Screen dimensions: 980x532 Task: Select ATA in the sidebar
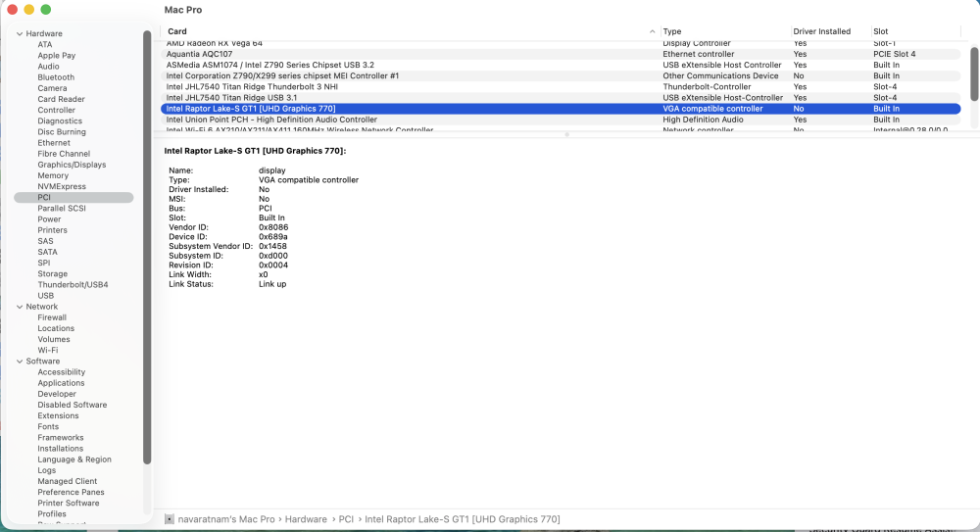coord(45,44)
